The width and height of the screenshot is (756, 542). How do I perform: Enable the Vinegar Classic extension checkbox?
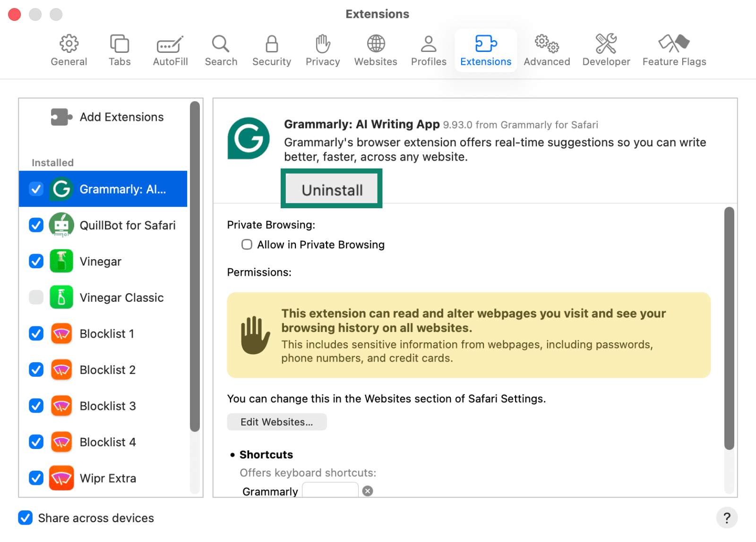36,297
